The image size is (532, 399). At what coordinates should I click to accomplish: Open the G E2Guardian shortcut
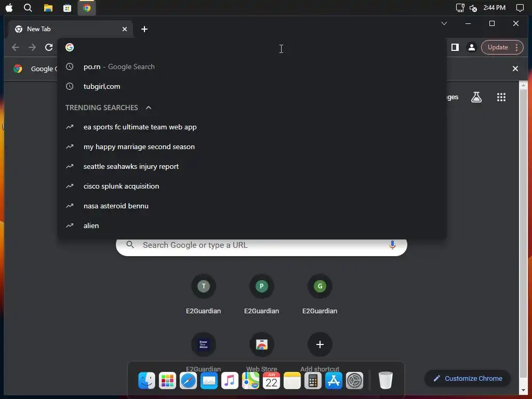[x=320, y=286]
